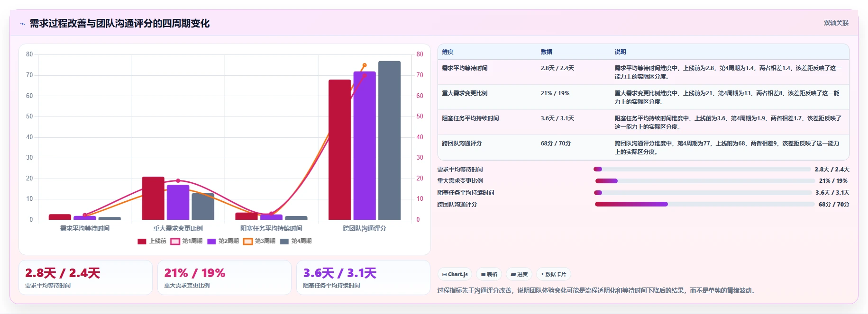The height and width of the screenshot is (314, 868).
Task: Click the pink line point over 重大需求变更比例
Action: point(178,180)
